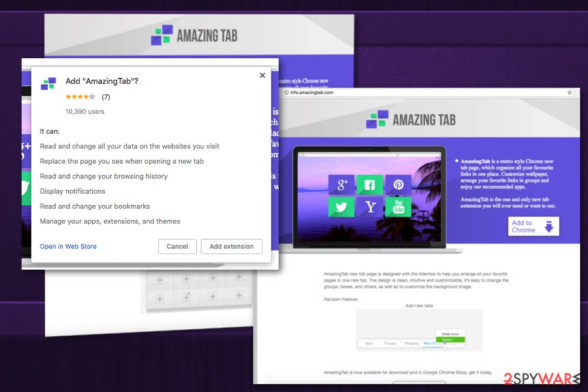Click the site info icon in address bar
Image resolution: width=588 pixels, height=392 pixels.
286,92
